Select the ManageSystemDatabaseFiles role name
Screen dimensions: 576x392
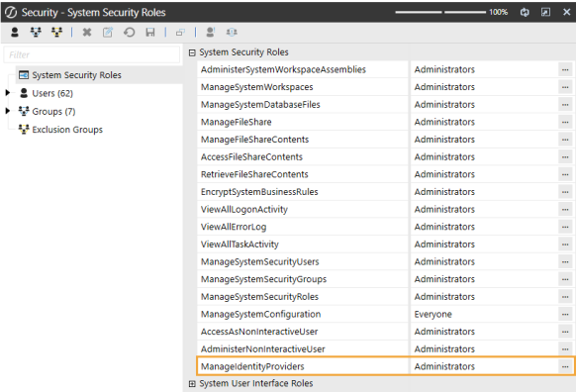260,105
